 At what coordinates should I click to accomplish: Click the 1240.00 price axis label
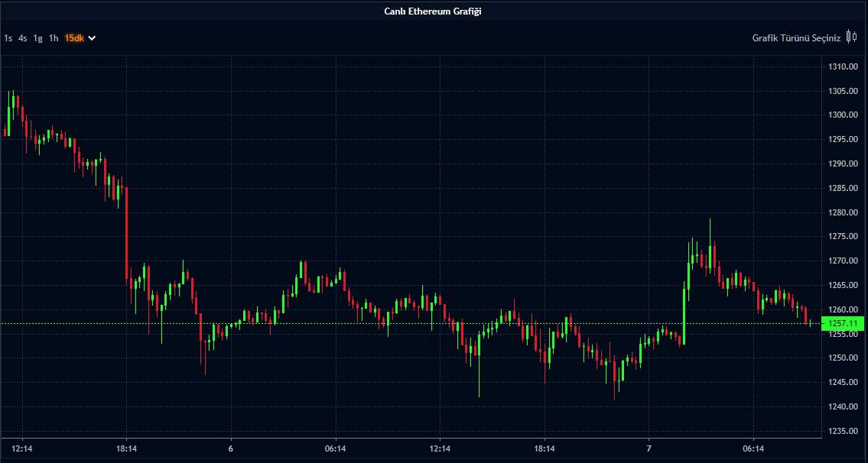tap(843, 406)
